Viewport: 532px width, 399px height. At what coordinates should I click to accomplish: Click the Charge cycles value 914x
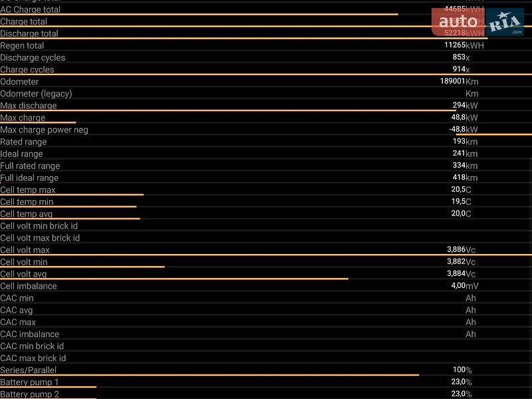(461, 69)
